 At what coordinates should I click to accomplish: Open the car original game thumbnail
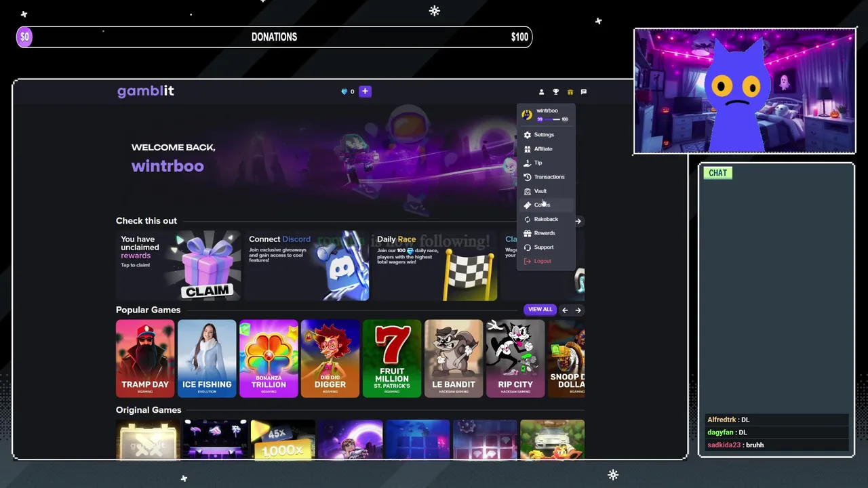pyautogui.click(x=552, y=439)
